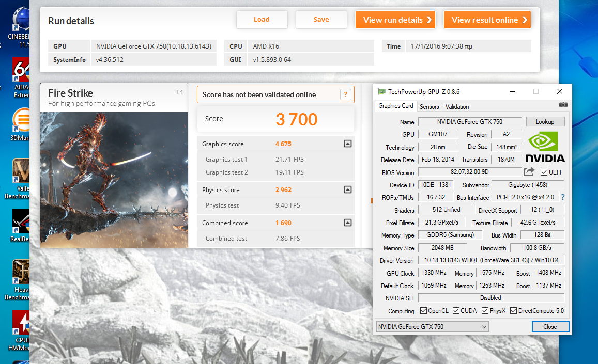This screenshot has width=598, height=364.
Task: Click the Driver Version field
Action: 491,260
